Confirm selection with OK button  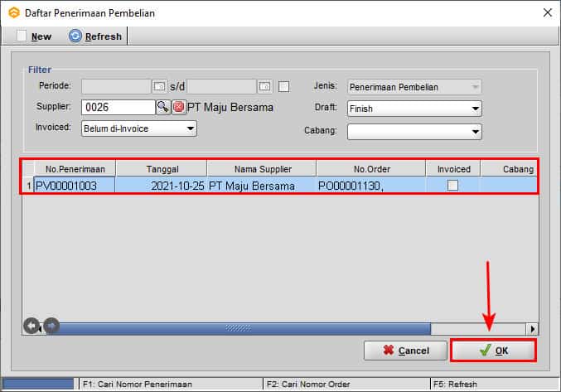[x=493, y=351]
